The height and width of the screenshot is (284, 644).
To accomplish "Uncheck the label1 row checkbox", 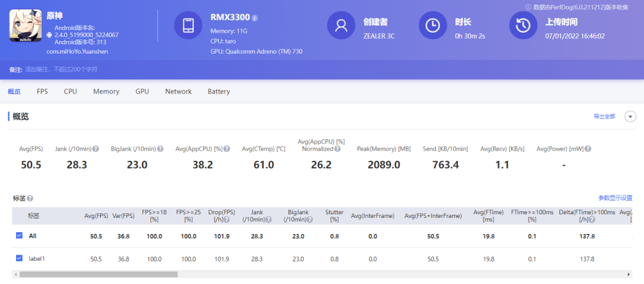I will click(x=19, y=258).
